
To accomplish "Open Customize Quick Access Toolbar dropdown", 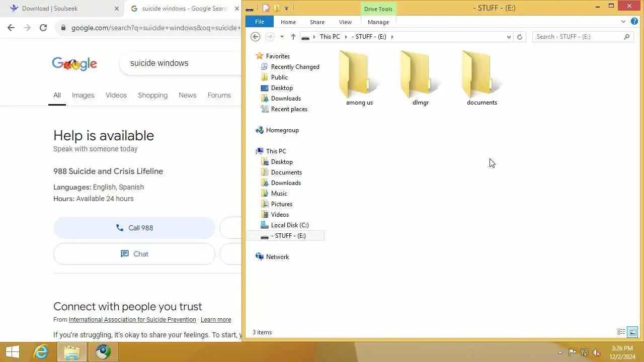I will coord(286,8).
